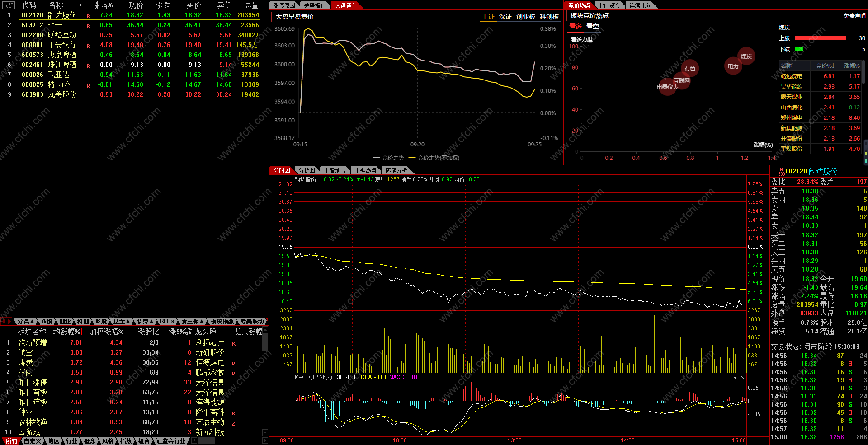The height and width of the screenshot is (445, 868).
Task: Select the 证监会行业 sector filter tab
Action: click(x=171, y=441)
